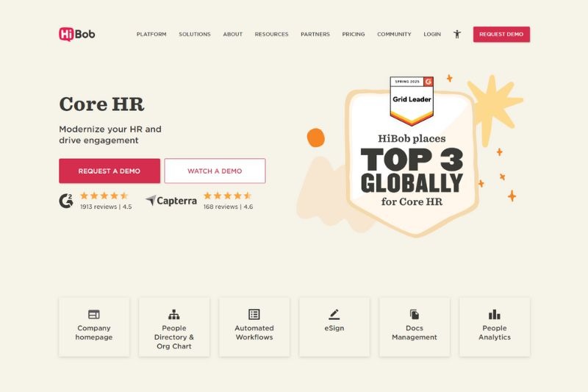This screenshot has height=392, width=588.
Task: Select the People Analytics card label
Action: 494,332
